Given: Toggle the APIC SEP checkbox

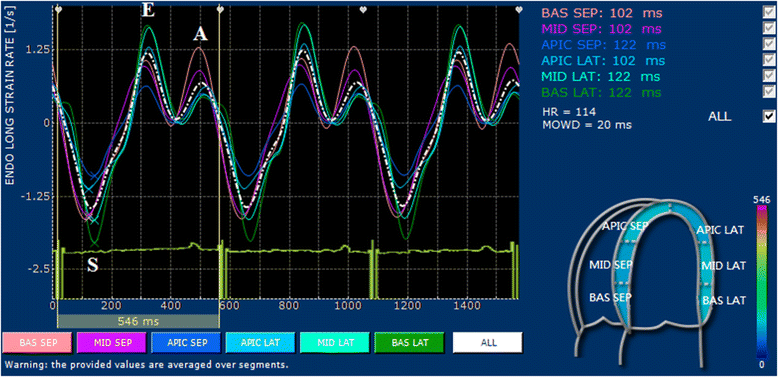Looking at the screenshot, I should pos(769,43).
